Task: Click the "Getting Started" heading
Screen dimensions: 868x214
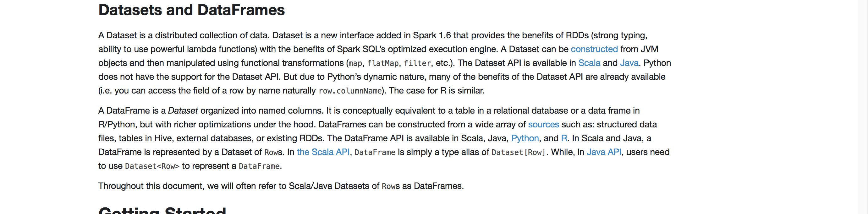Action: (x=162, y=210)
